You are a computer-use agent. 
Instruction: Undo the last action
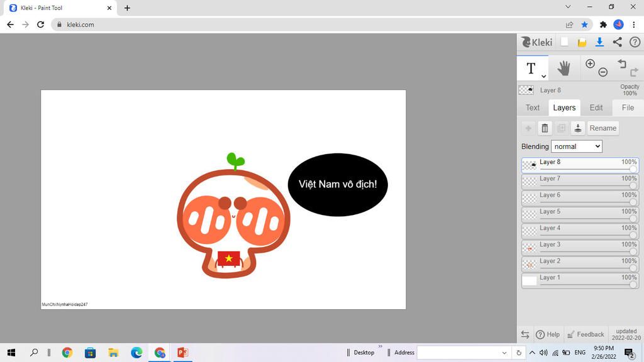(x=622, y=63)
